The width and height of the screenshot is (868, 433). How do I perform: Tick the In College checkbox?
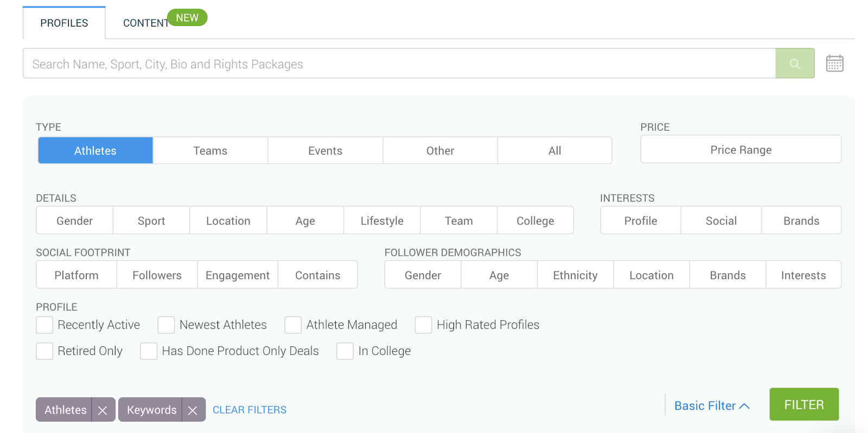pyautogui.click(x=345, y=351)
